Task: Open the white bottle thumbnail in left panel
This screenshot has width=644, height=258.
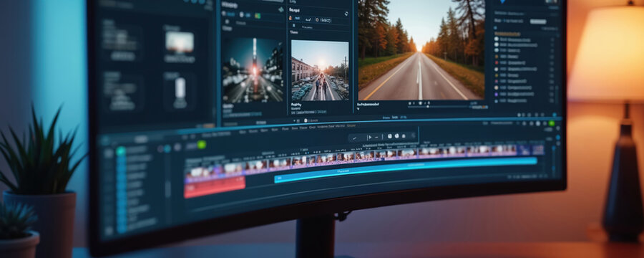Action: (180, 87)
